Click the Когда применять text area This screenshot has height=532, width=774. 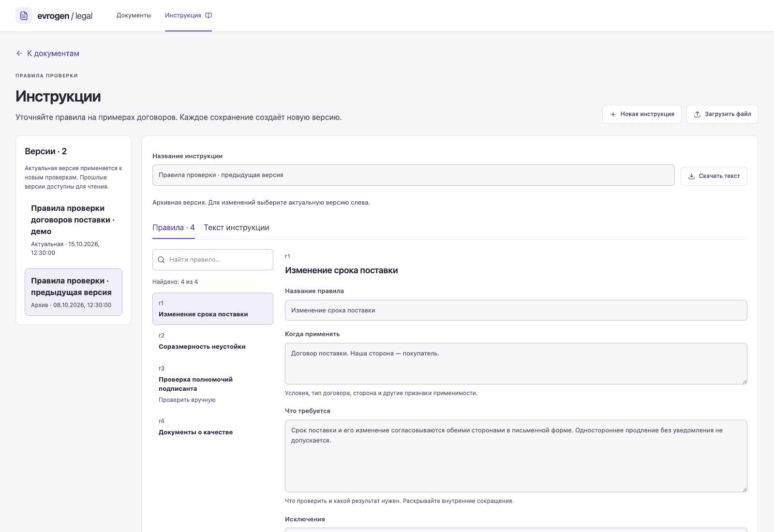tap(516, 364)
